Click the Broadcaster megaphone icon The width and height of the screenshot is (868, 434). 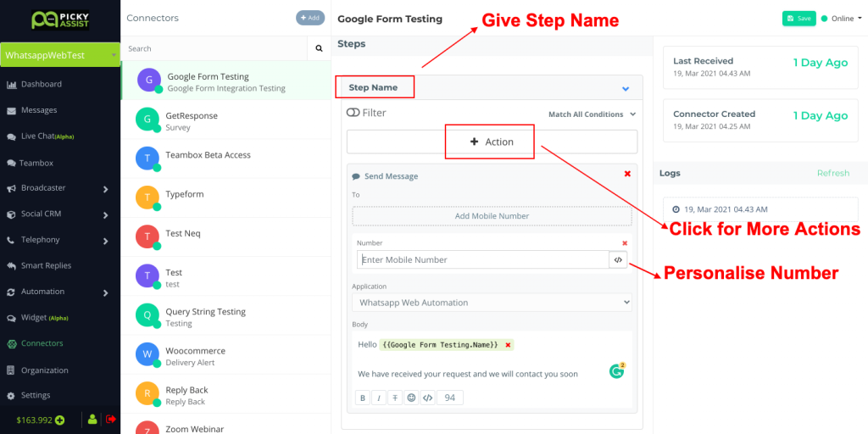click(11, 189)
